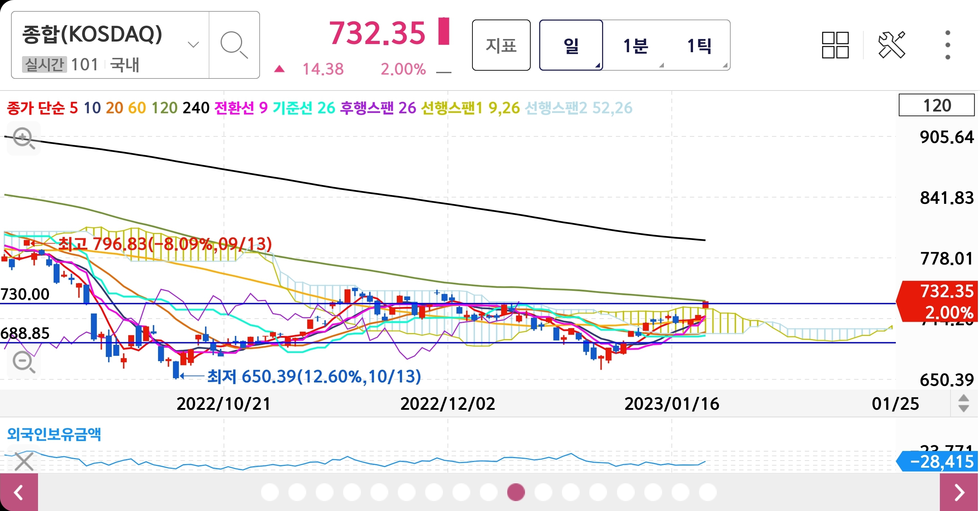Open the three-dot more options menu

point(947,45)
